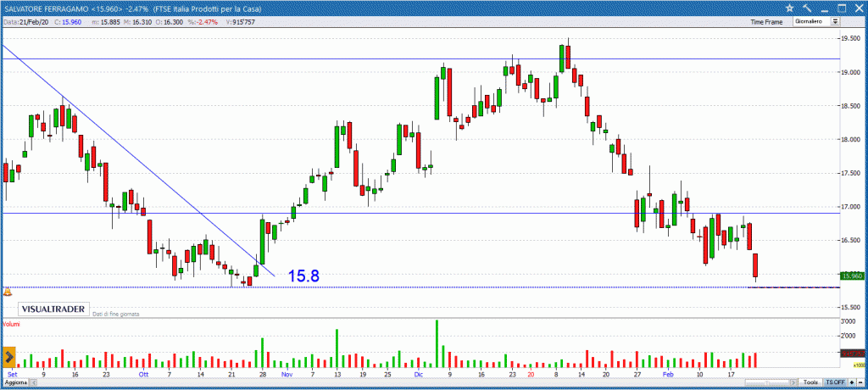Click the Tools button at bottom right
This screenshot has width=868, height=390.
tap(810, 382)
